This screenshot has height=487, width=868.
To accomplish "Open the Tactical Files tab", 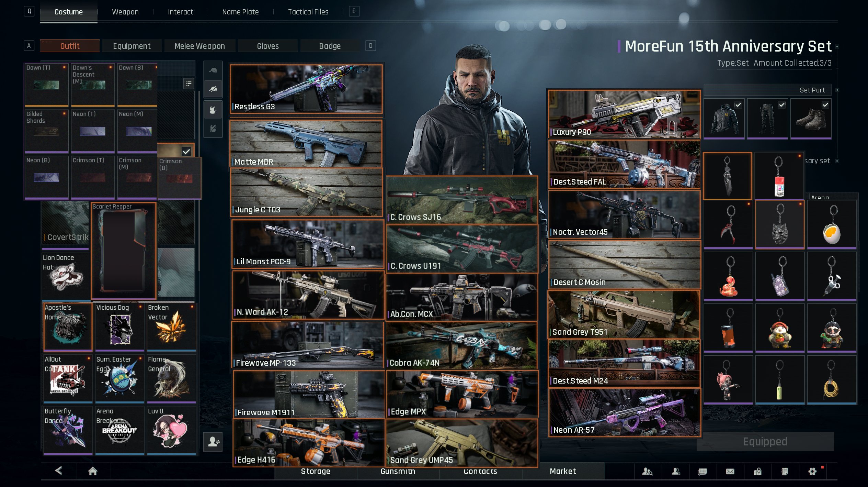I will 308,12.
